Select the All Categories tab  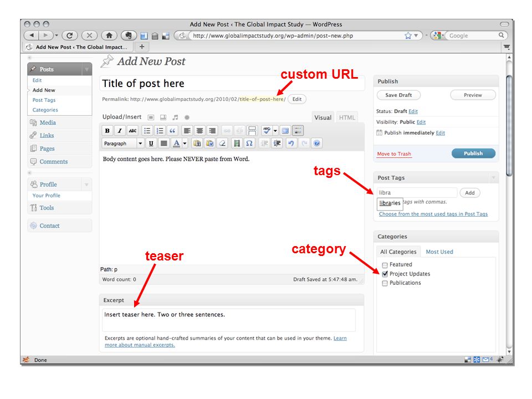398,252
